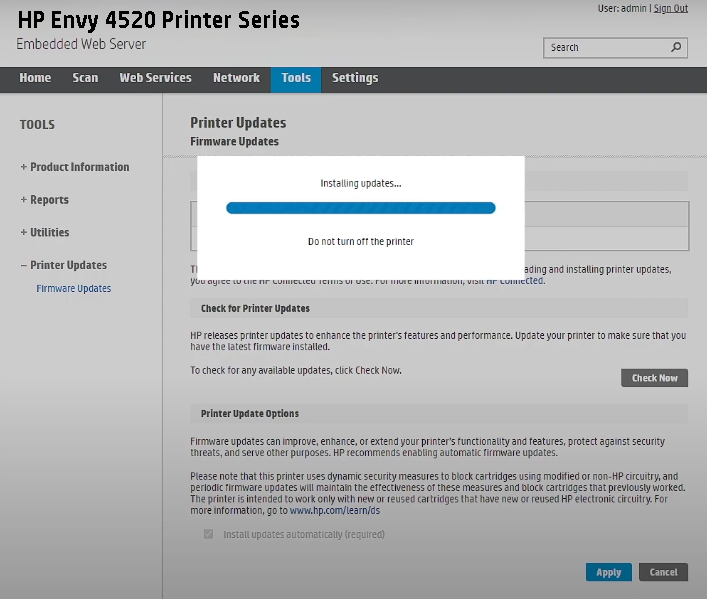Open the Settings tab
This screenshot has width=707, height=599.
pos(355,78)
